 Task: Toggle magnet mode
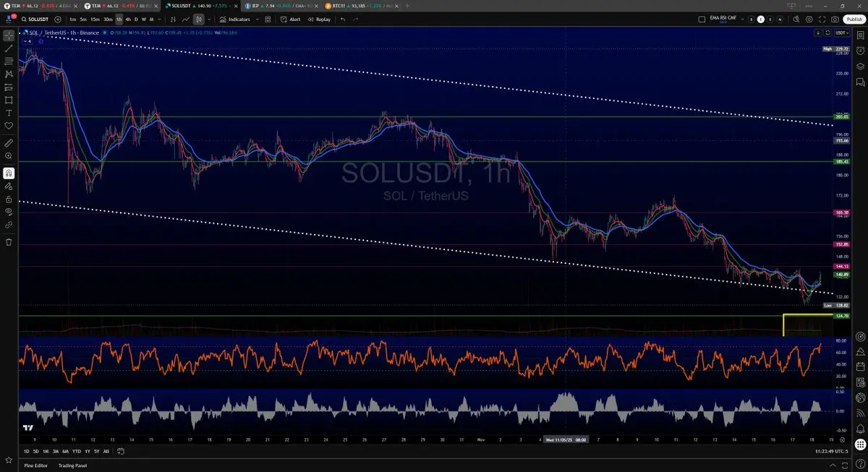[9, 173]
